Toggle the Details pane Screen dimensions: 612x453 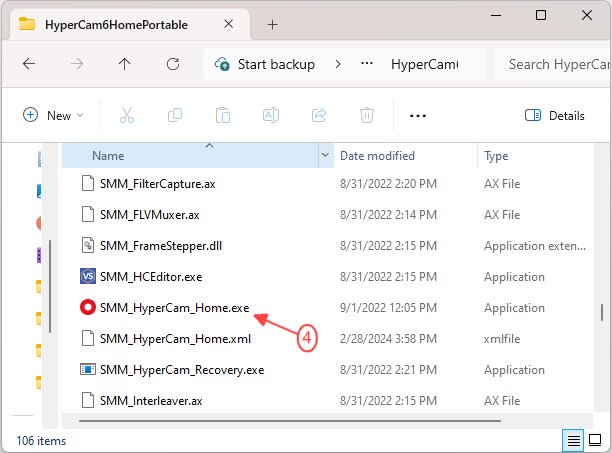pyautogui.click(x=555, y=115)
